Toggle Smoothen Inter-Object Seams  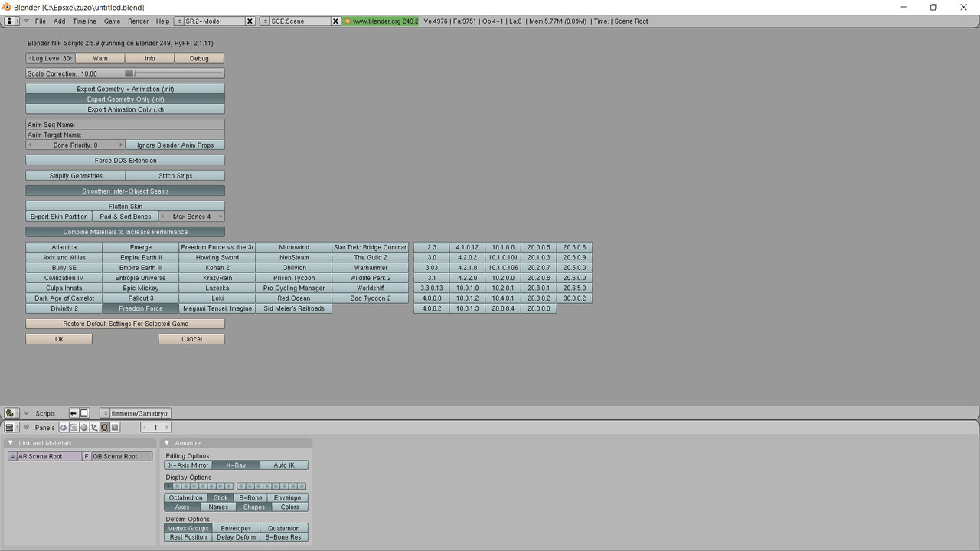pyautogui.click(x=126, y=191)
